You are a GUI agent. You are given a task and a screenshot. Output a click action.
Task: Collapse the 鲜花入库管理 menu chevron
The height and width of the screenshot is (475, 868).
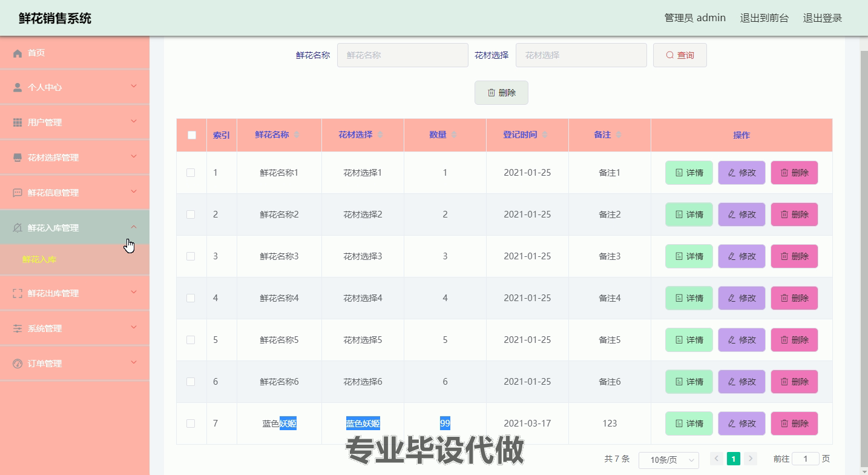pyautogui.click(x=134, y=227)
